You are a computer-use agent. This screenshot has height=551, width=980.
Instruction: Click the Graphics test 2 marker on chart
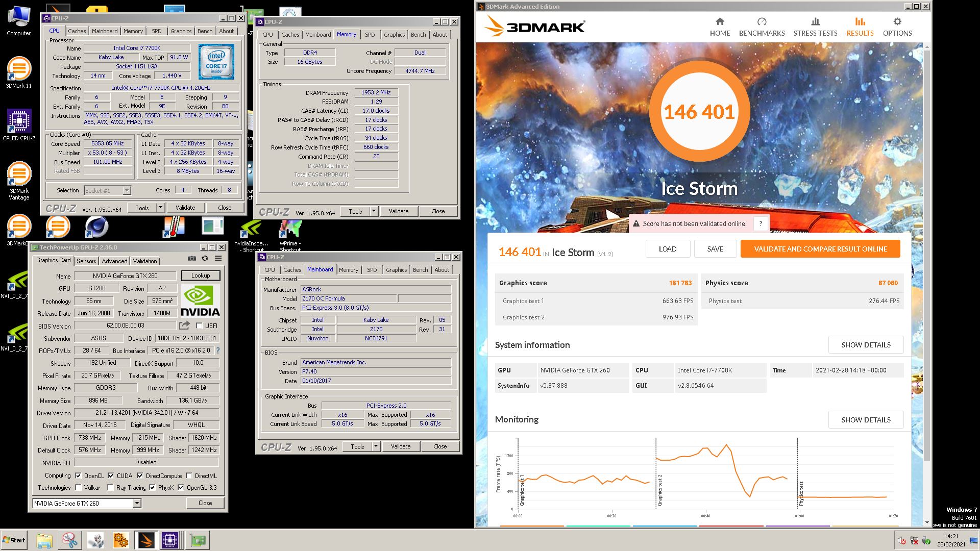(659, 490)
